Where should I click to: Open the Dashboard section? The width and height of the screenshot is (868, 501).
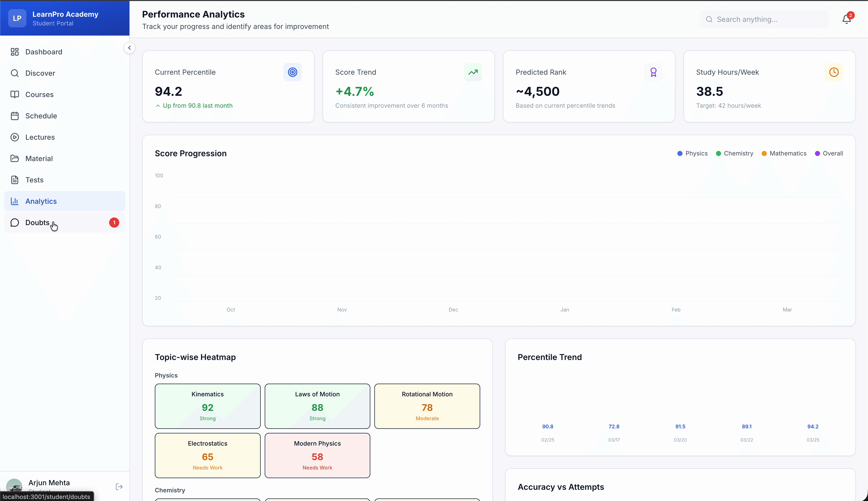43,52
